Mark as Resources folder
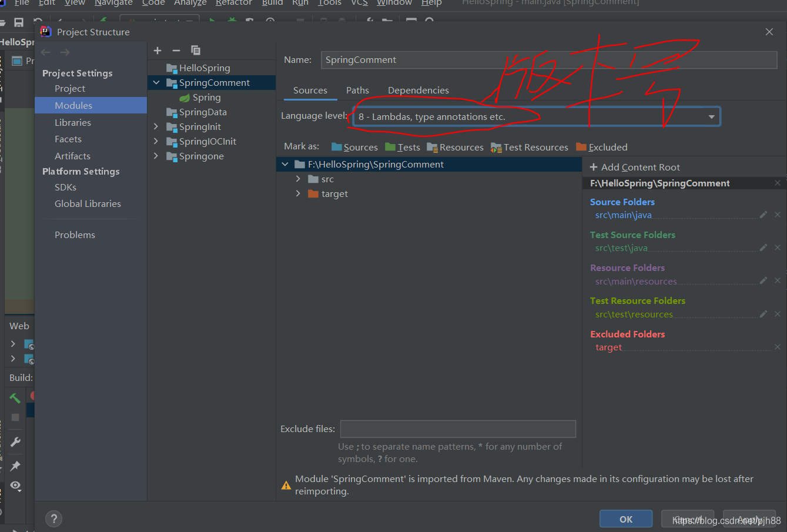The height and width of the screenshot is (532, 787). point(455,147)
